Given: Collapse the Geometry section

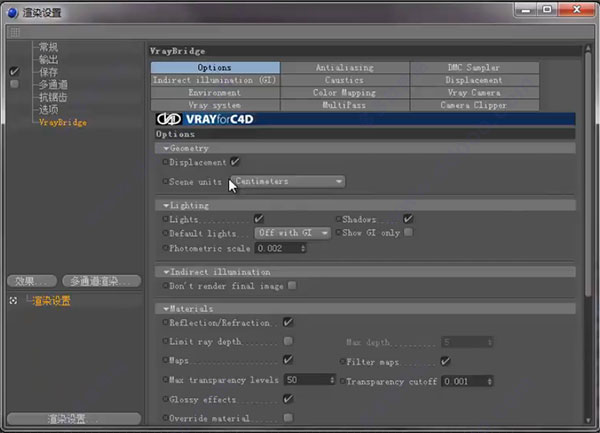Looking at the screenshot, I should 166,148.
